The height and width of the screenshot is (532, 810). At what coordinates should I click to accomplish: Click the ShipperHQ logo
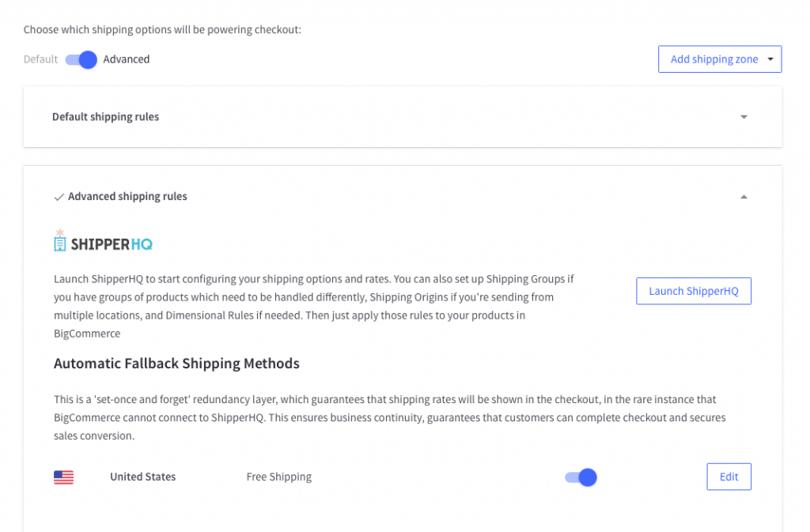103,242
